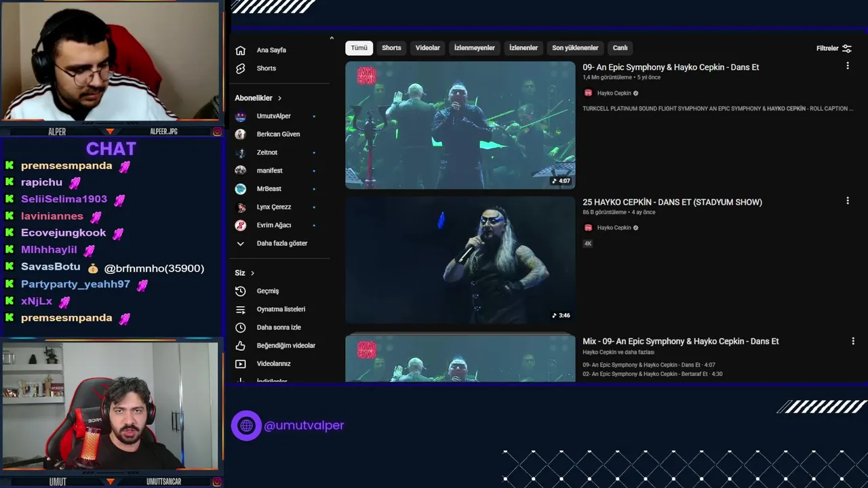868x488 pixels.
Task: Open Geçmiş history icon
Action: (x=240, y=291)
